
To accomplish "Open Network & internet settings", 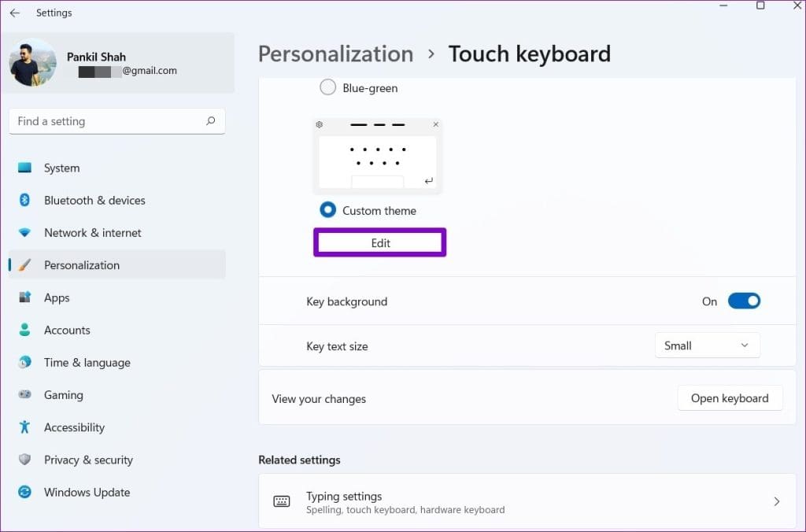I will [x=93, y=232].
